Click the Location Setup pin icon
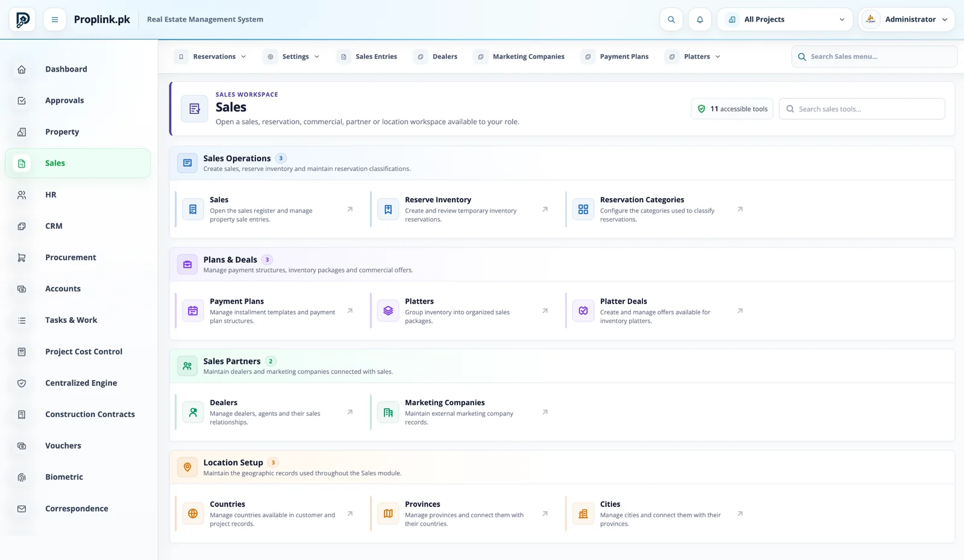Viewport: 964px width, 560px height. 187,467
